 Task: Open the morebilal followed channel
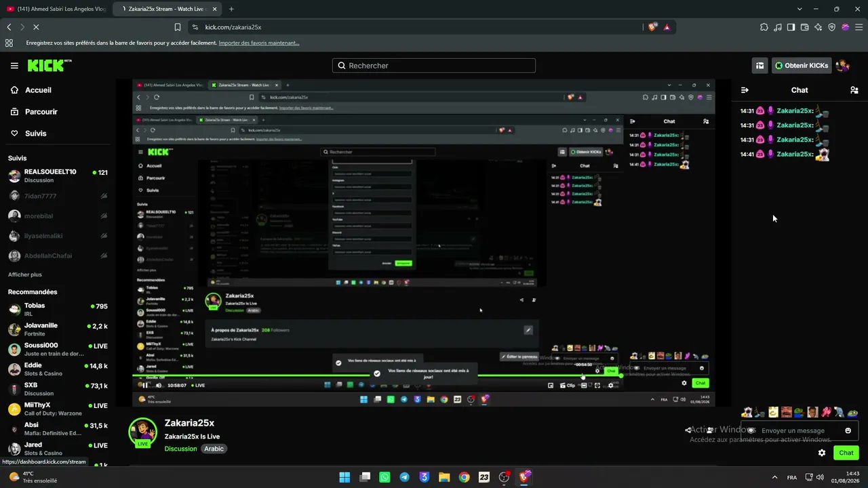[x=58, y=216]
